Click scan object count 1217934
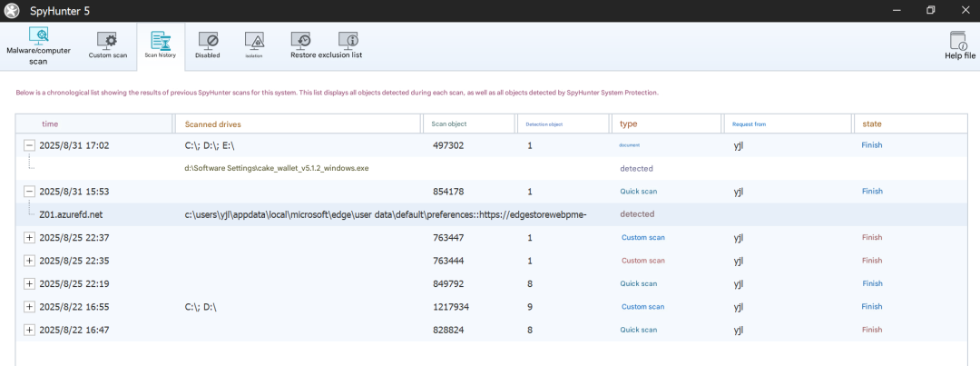 pyautogui.click(x=451, y=307)
